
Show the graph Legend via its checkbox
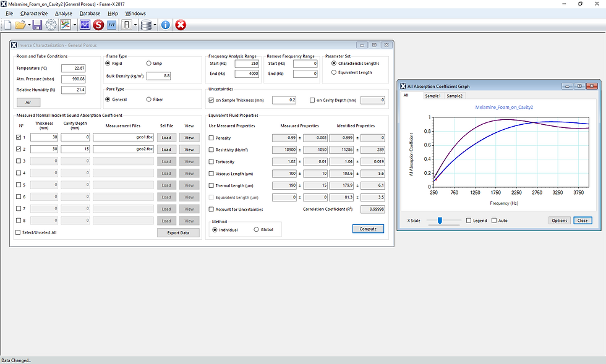469,220
